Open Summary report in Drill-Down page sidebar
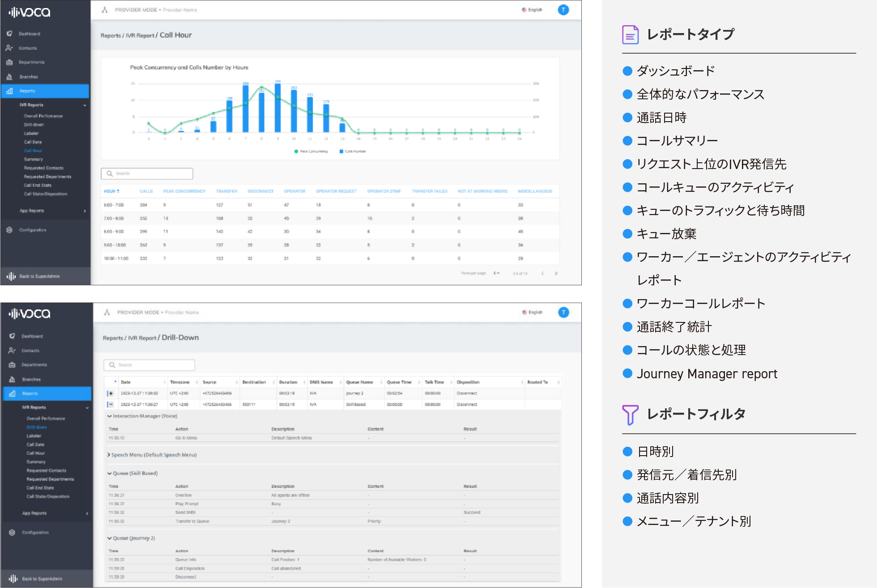This screenshot has width=877, height=588. (x=36, y=462)
